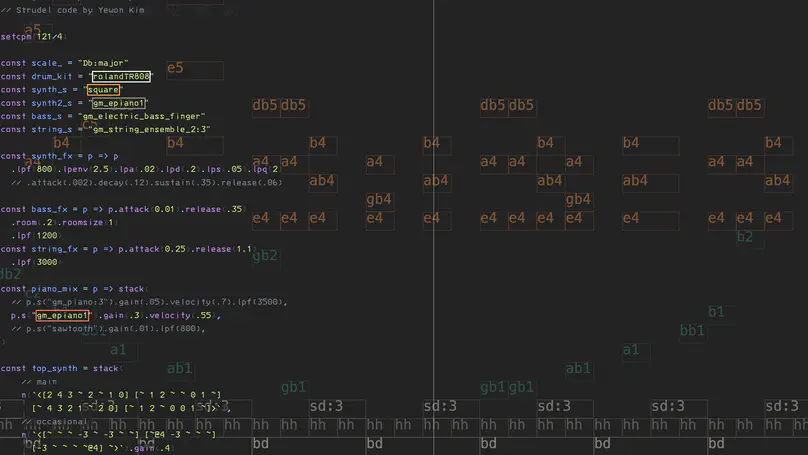
Task: Click the "const bass_fx" attack release line
Action: (123, 209)
